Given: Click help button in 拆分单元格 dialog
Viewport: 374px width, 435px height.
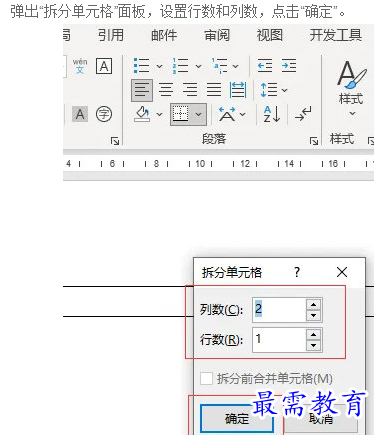Looking at the screenshot, I should (x=297, y=272).
